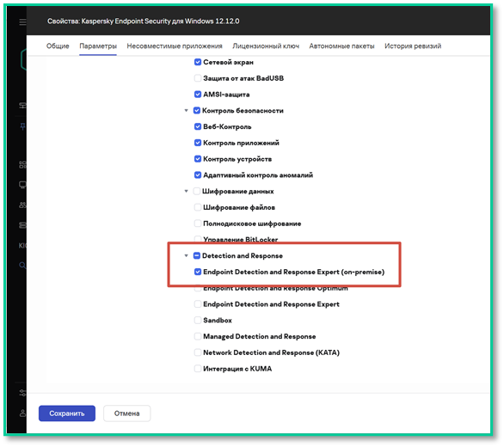Viewport: 504px width, 447px height.
Task: Open the monitor devices icon in sidebar
Action: click(x=22, y=185)
